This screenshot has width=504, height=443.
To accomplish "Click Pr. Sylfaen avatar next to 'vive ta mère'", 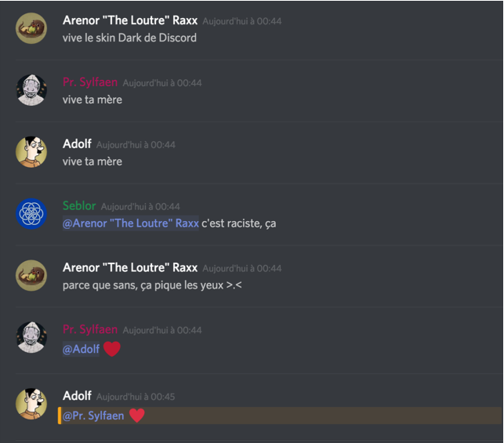I will (x=31, y=90).
